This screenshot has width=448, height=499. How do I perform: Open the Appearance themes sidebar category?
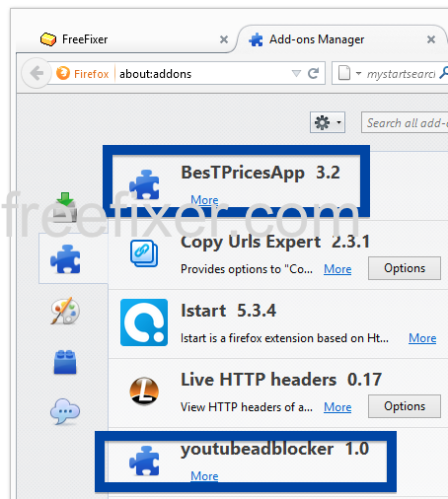[65, 311]
